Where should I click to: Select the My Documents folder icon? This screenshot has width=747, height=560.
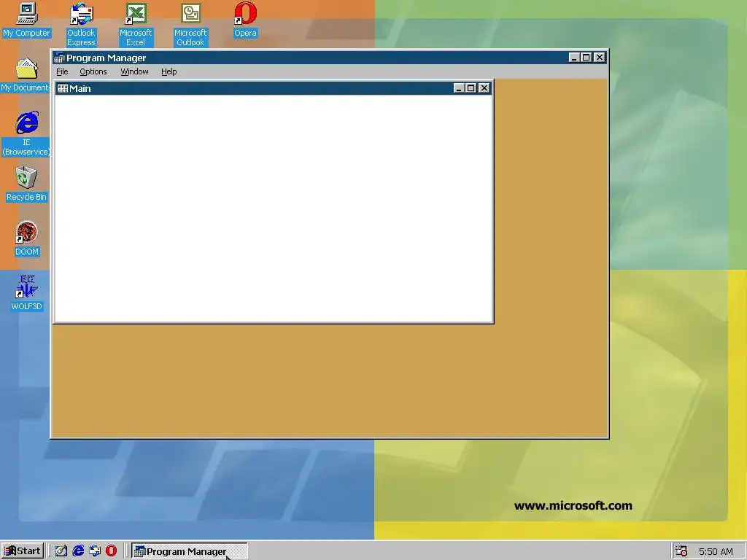point(26,75)
